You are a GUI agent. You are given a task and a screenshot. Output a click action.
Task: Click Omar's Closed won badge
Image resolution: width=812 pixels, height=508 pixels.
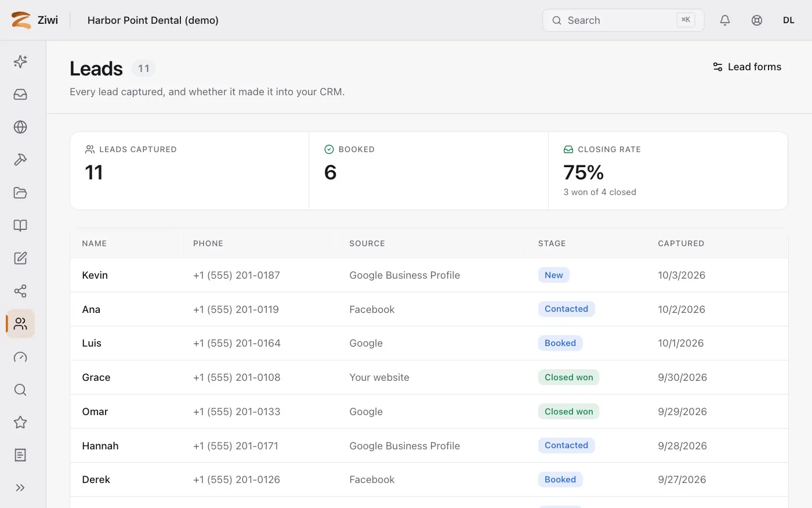569,412
